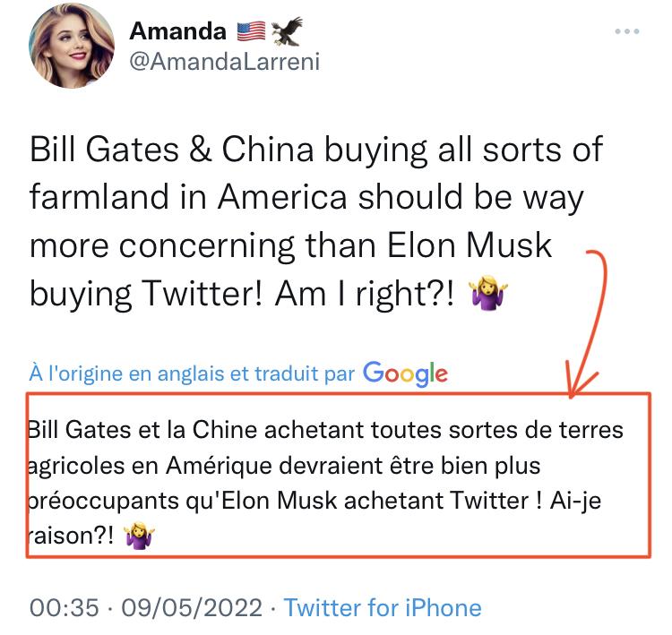The width and height of the screenshot is (672, 635).
Task: Click the US flag emoji beside Amanda
Action: (252, 30)
